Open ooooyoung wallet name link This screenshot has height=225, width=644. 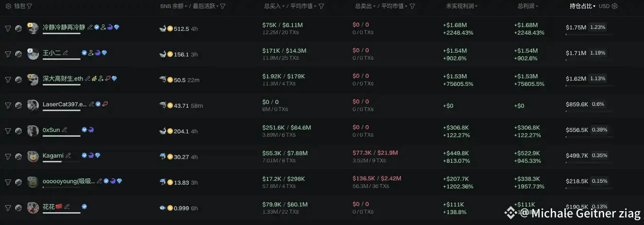tap(69, 181)
